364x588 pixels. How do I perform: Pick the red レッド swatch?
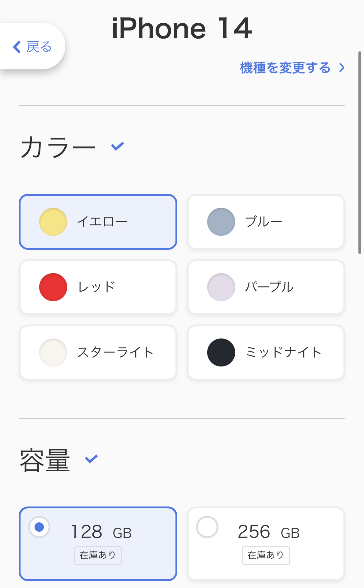coord(53,287)
